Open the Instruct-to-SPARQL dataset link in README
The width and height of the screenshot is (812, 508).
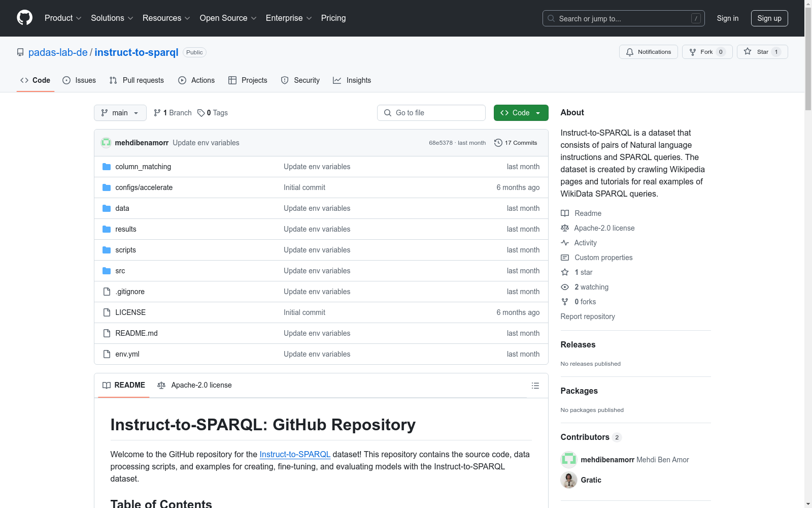click(295, 454)
